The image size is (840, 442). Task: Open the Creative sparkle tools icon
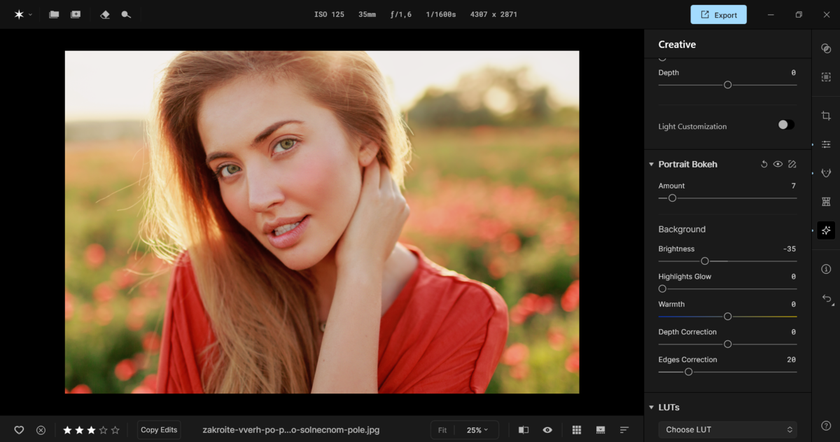pyautogui.click(x=826, y=230)
